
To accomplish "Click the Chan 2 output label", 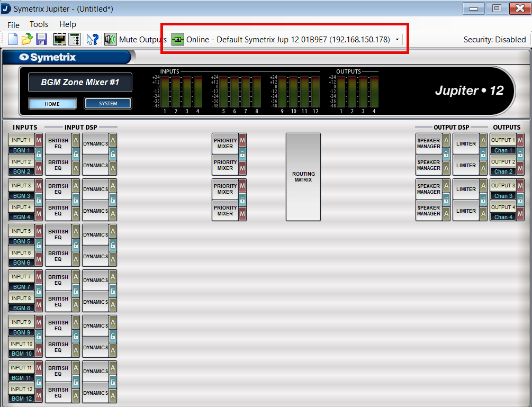I will point(503,171).
